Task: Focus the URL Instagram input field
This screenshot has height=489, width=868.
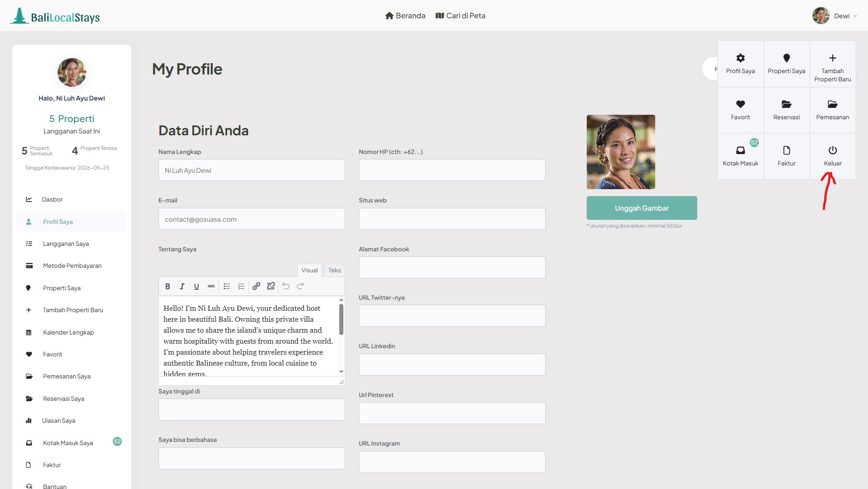Action: pos(452,462)
